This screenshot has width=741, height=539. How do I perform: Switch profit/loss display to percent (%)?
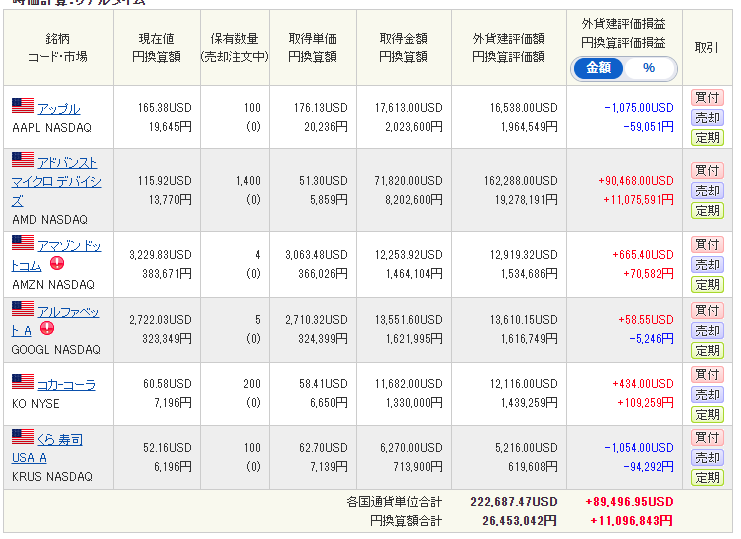tap(649, 68)
